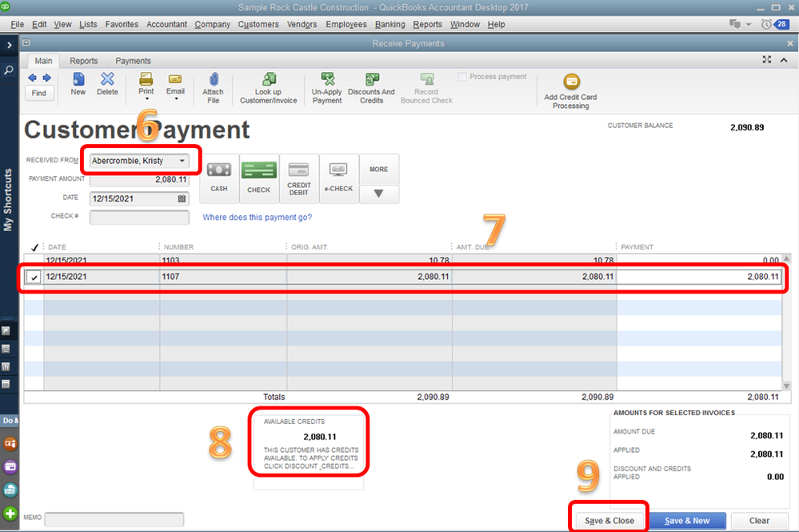Click MORE payment methods button

coord(378,169)
